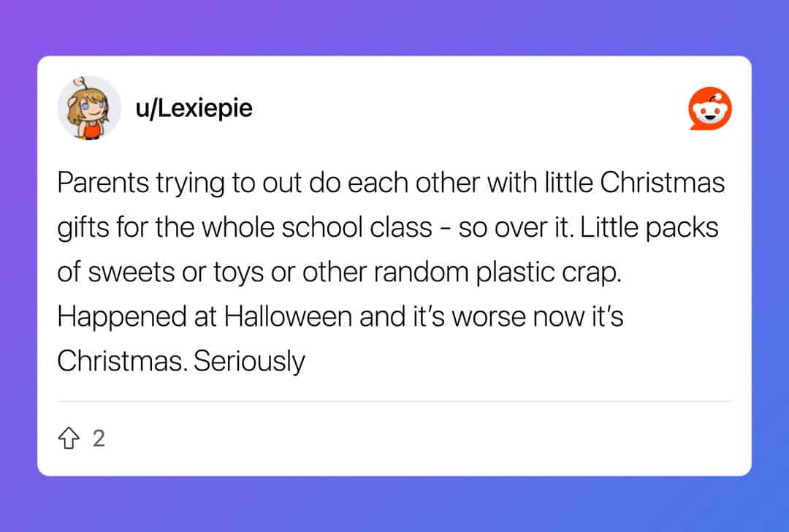Click the upvote count number 2
The width and height of the screenshot is (789, 532).
pyautogui.click(x=99, y=438)
